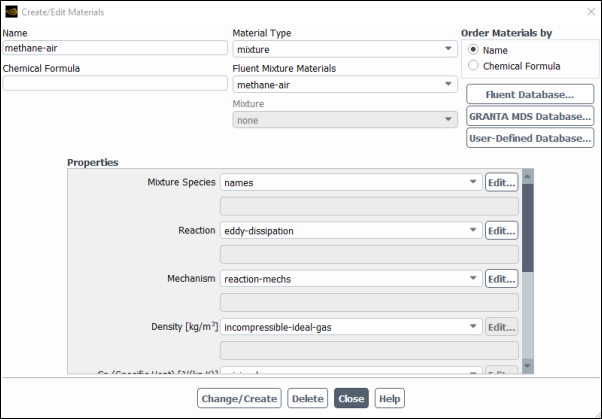Select Name ordering radio button

click(473, 50)
